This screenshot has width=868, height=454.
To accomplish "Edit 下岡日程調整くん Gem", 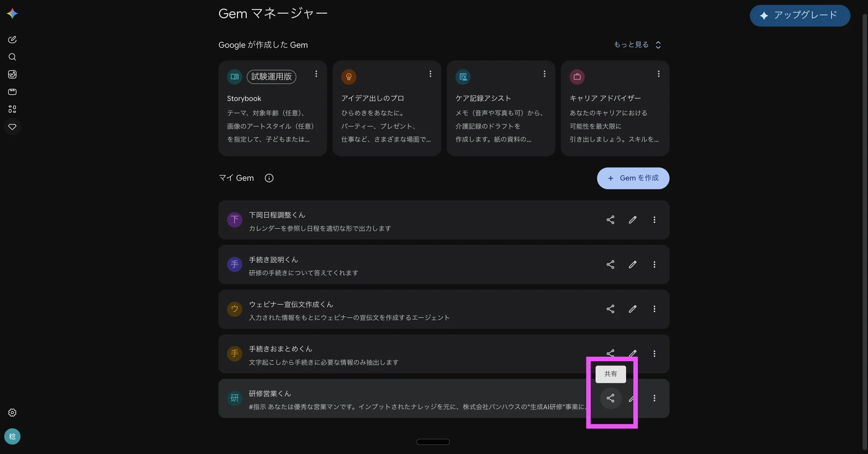I will (633, 220).
